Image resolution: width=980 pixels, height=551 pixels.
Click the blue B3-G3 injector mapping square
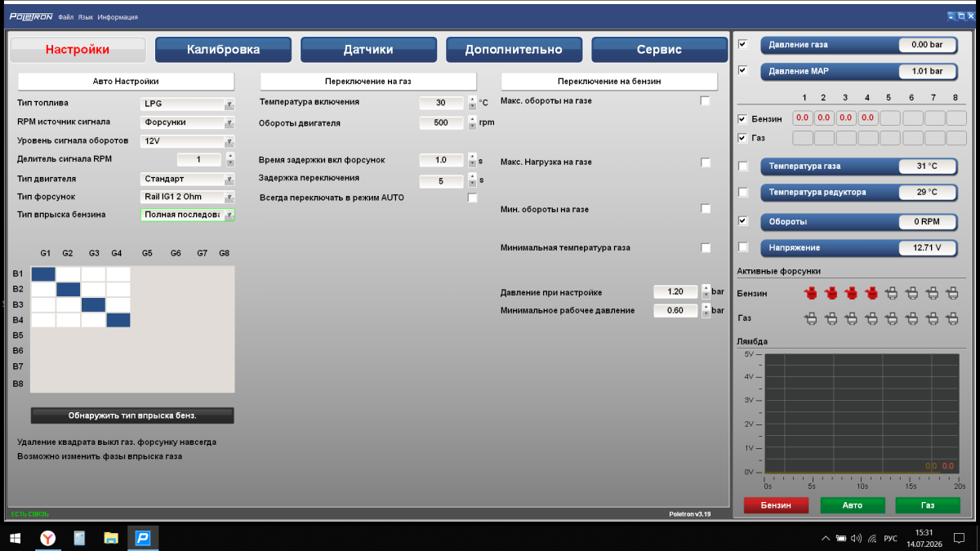[x=93, y=304]
